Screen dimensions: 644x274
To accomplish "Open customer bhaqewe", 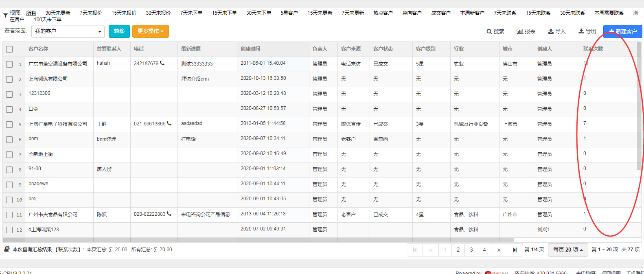I will (38, 184).
